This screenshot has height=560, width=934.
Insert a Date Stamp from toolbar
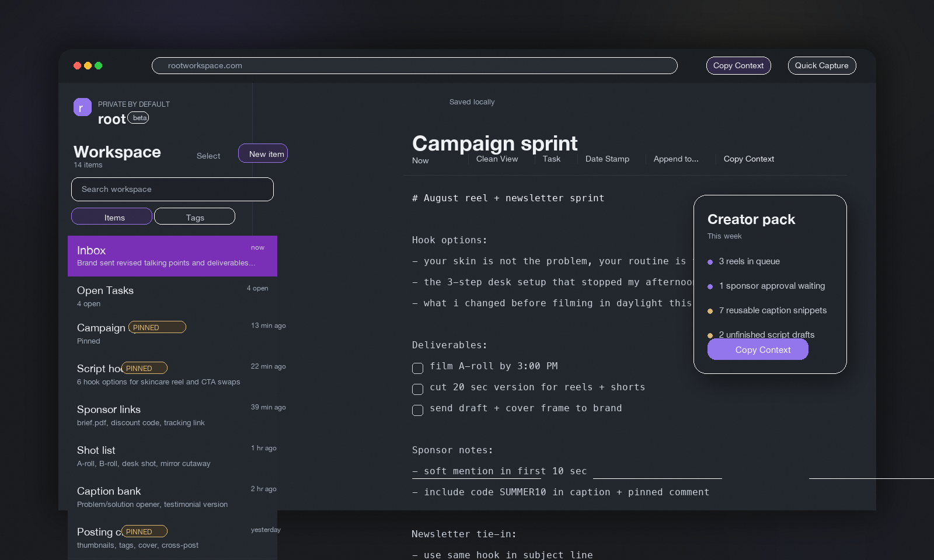[x=607, y=159]
